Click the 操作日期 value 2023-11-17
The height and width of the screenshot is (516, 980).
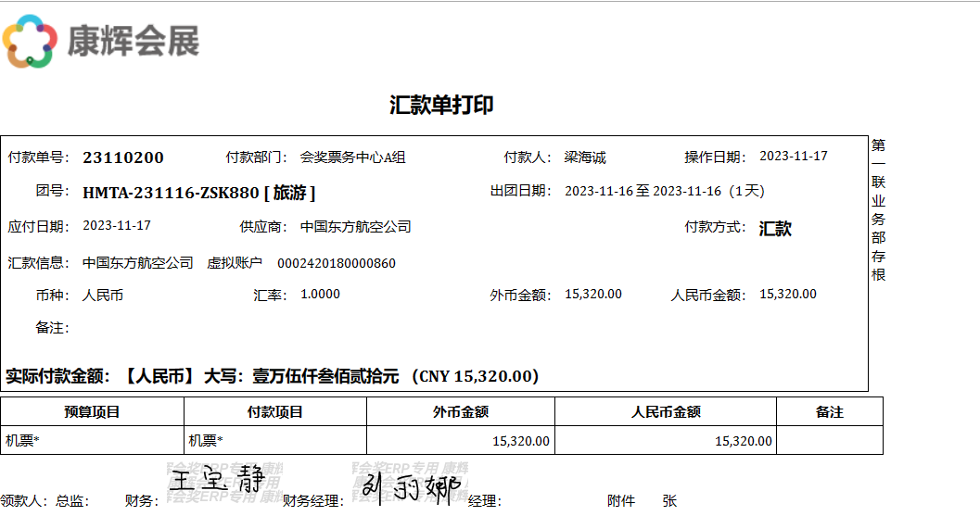[x=793, y=157]
